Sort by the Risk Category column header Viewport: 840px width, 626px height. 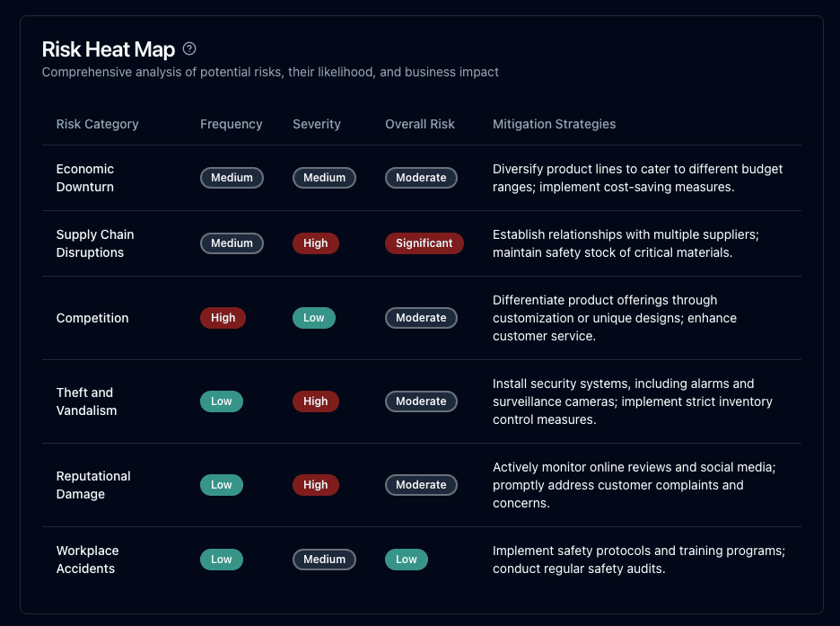click(x=97, y=124)
